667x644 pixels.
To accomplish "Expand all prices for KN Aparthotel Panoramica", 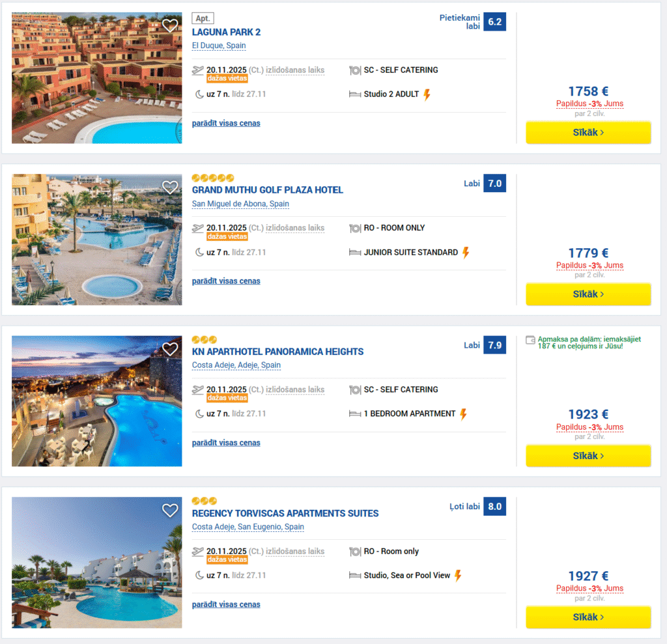I will coord(226,443).
